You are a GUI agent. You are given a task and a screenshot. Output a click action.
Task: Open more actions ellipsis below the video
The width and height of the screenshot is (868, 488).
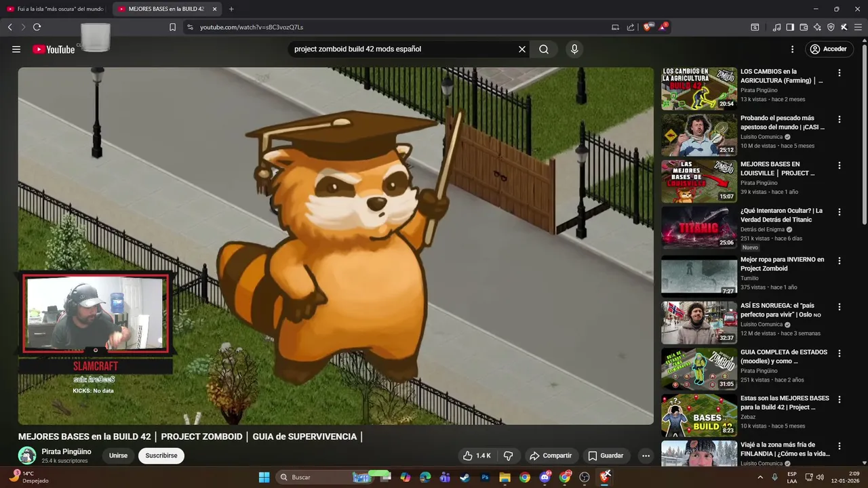point(646,456)
